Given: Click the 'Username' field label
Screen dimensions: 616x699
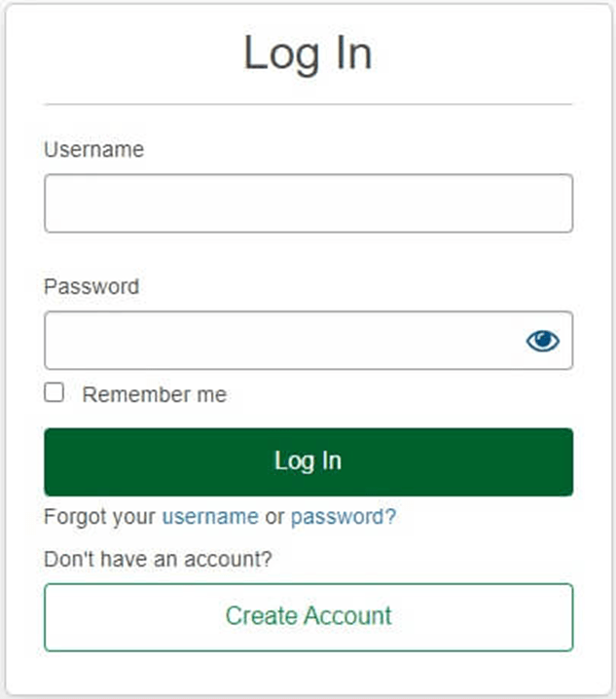Looking at the screenshot, I should coord(94,149).
